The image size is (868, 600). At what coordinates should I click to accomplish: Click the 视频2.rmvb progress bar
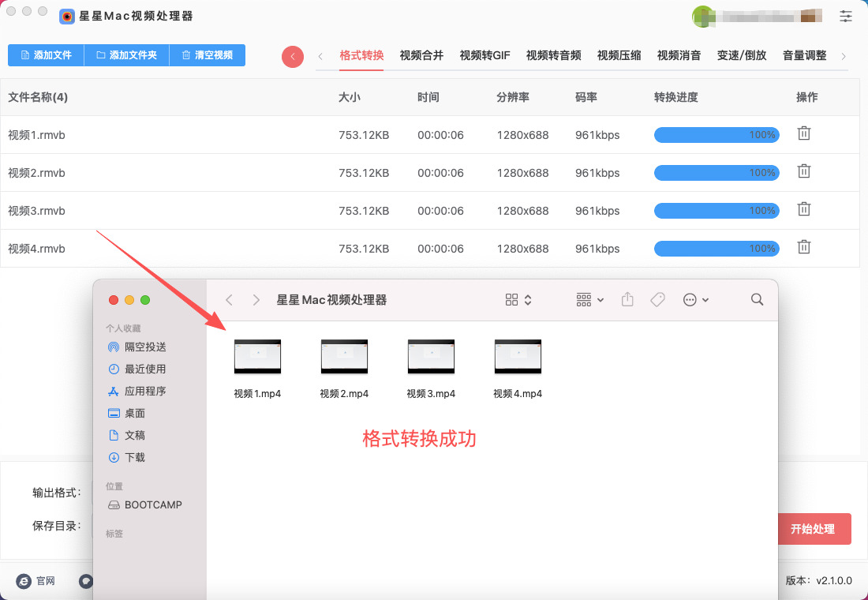tap(716, 173)
